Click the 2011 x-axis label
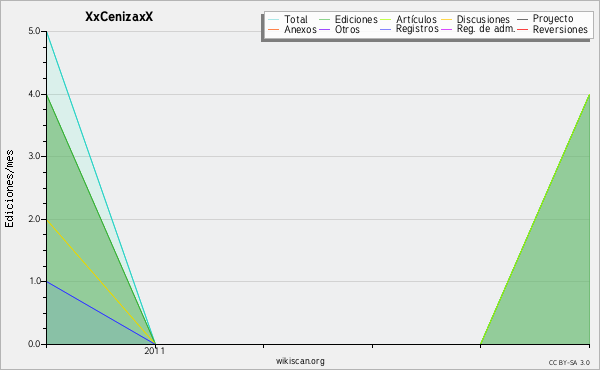This screenshot has height=370, width=600. pyautogui.click(x=155, y=351)
